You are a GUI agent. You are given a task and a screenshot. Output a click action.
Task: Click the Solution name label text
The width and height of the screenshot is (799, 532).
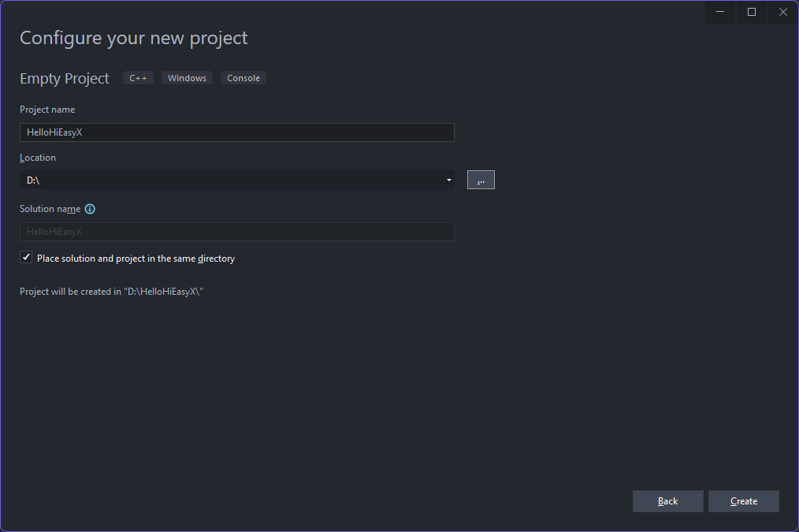click(50, 209)
